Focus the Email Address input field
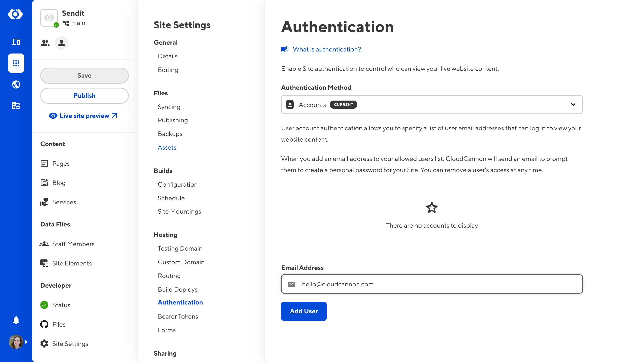The height and width of the screenshot is (362, 644). 431,284
